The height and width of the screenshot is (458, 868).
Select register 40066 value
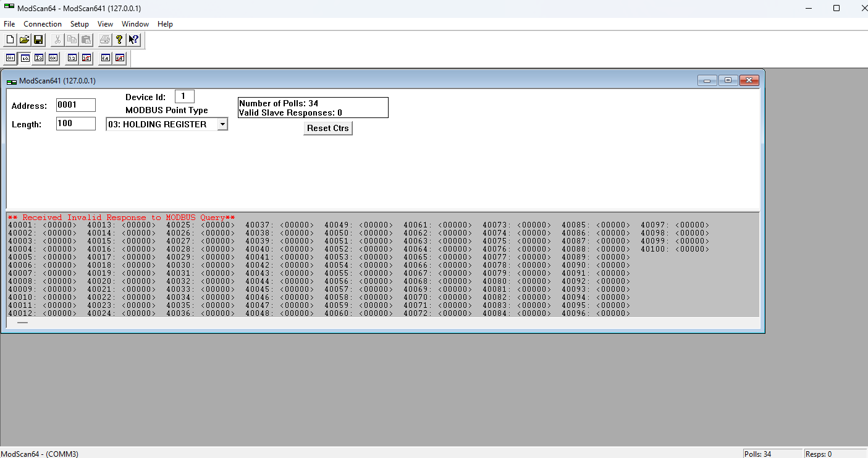[455, 265]
